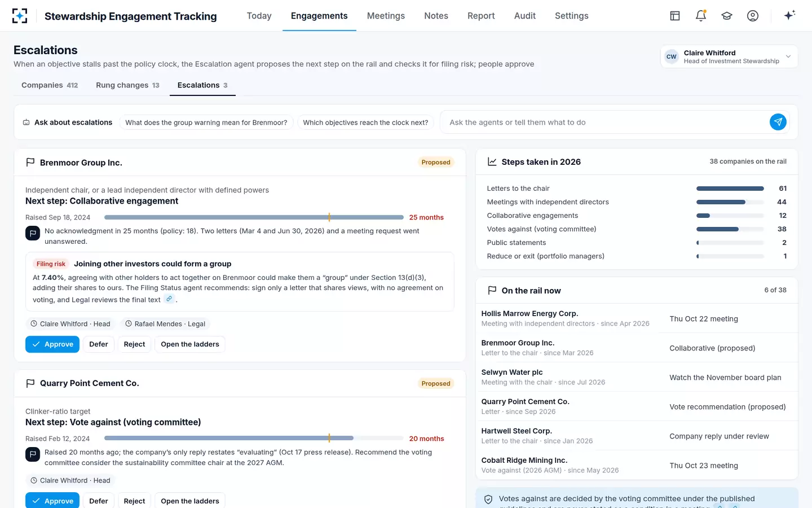
Task: Open the Notes tab
Action: (x=436, y=16)
